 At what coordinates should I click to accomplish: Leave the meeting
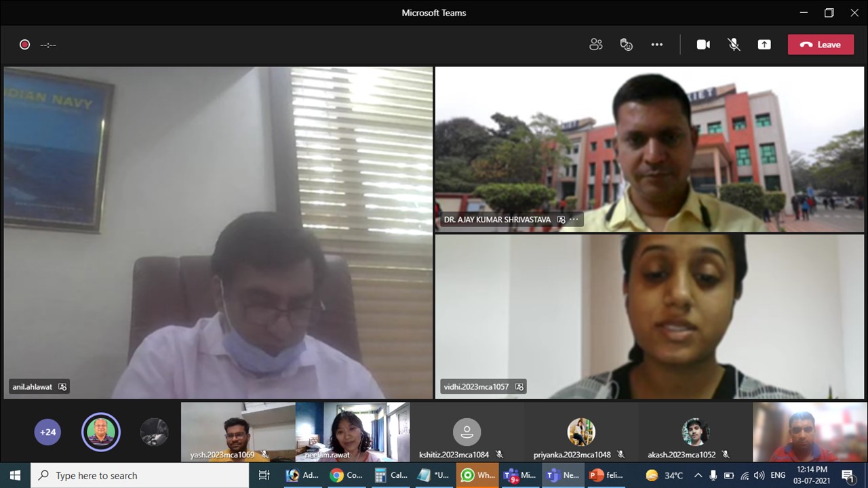(x=821, y=45)
